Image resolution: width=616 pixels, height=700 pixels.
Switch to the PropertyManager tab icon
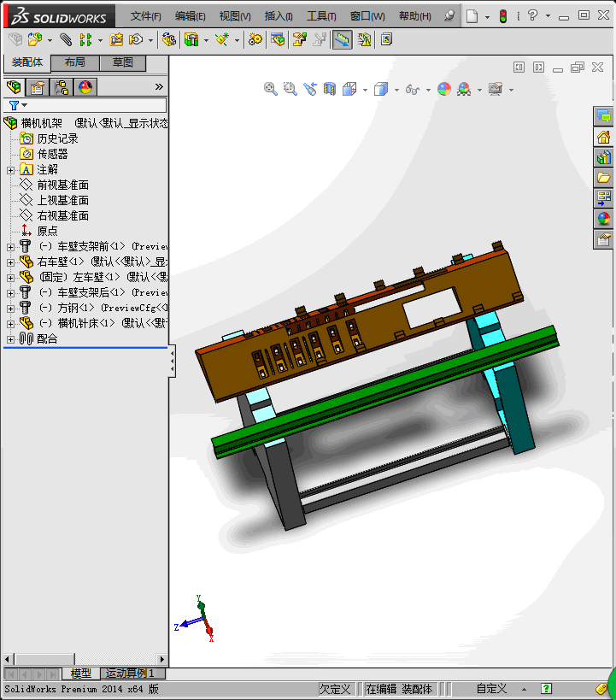tap(38, 87)
